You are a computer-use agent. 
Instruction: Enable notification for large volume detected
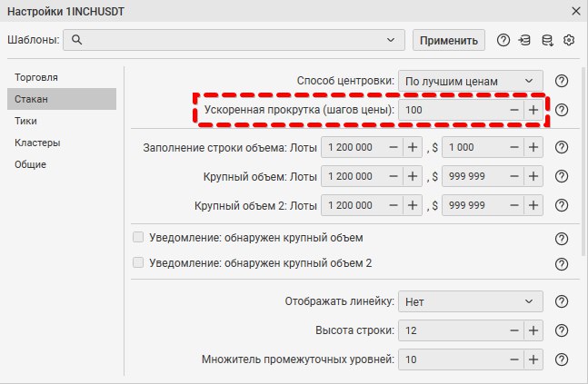(139, 238)
